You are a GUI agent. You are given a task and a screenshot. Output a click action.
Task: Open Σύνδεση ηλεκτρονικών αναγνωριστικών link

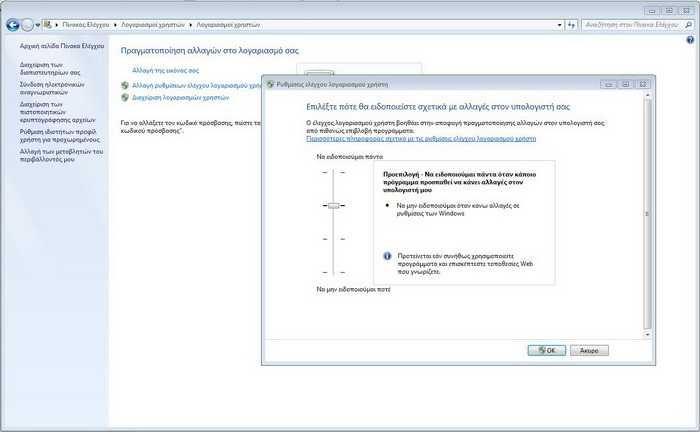tap(52, 88)
